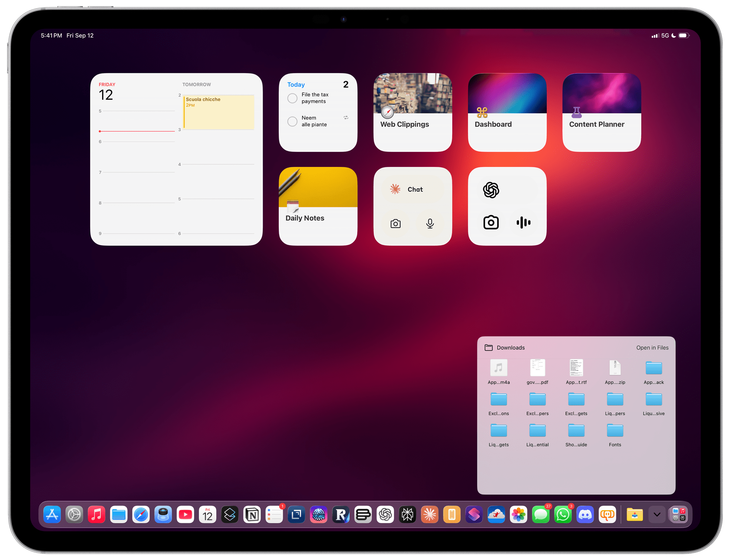Check off the 'Neem alle piante' reminder
This screenshot has width=731, height=560.
point(292,121)
